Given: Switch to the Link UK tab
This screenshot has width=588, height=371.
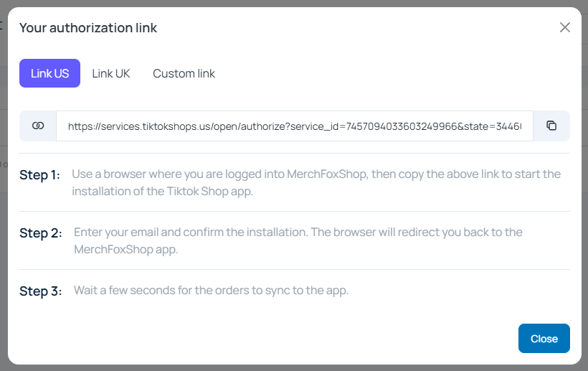Looking at the screenshot, I should point(111,73).
